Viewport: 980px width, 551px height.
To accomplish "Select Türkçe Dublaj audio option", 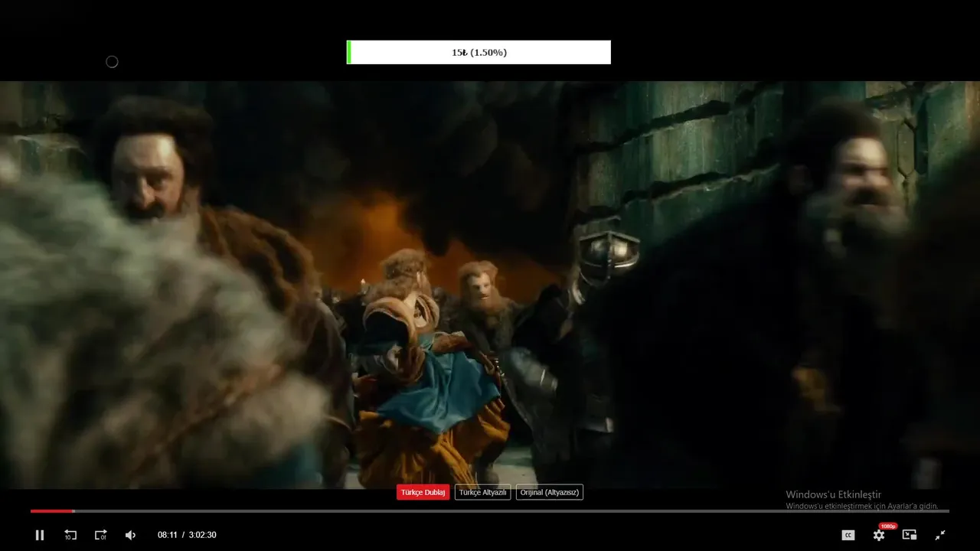I will pos(423,492).
